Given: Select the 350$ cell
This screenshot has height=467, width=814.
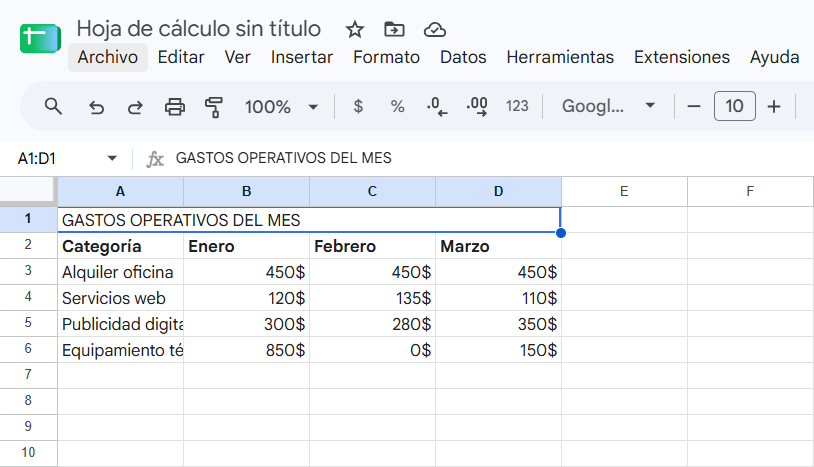Looking at the screenshot, I should pos(498,324).
